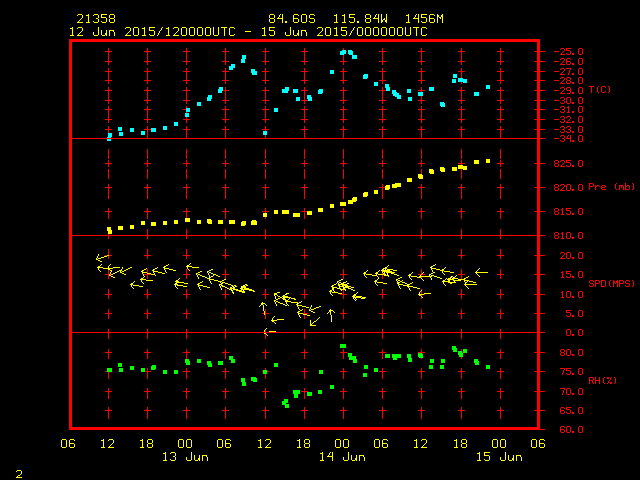The height and width of the screenshot is (480, 640).
Task: Click the 20.0 wind speed scale value
Action: click(571, 256)
